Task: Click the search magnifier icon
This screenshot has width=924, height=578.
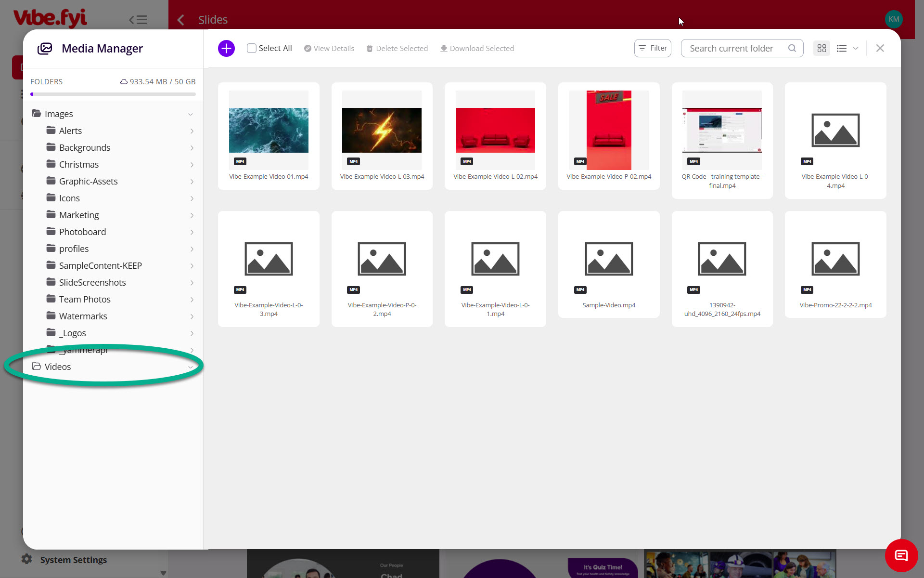Action: (x=792, y=48)
